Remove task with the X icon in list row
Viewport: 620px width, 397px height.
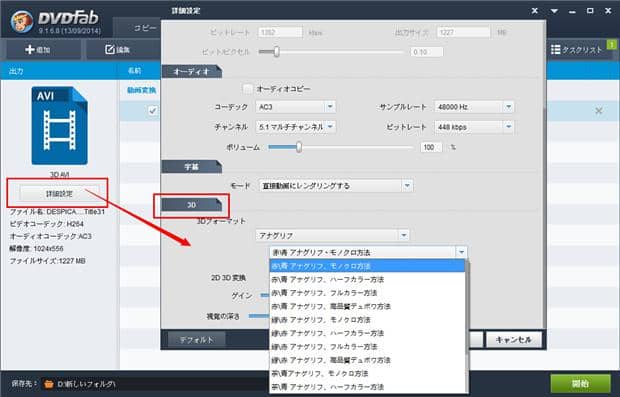click(x=599, y=111)
